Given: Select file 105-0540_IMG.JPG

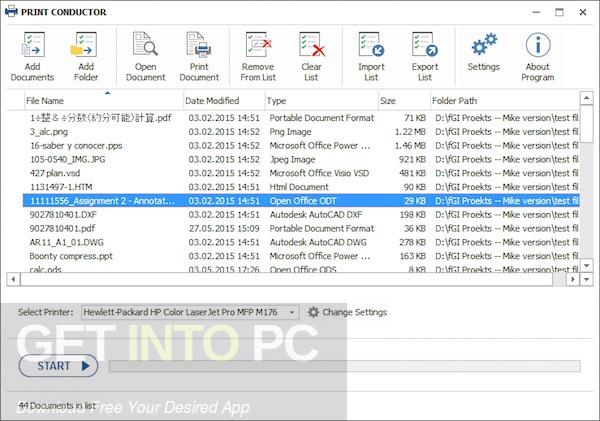Looking at the screenshot, I should [x=67, y=160].
